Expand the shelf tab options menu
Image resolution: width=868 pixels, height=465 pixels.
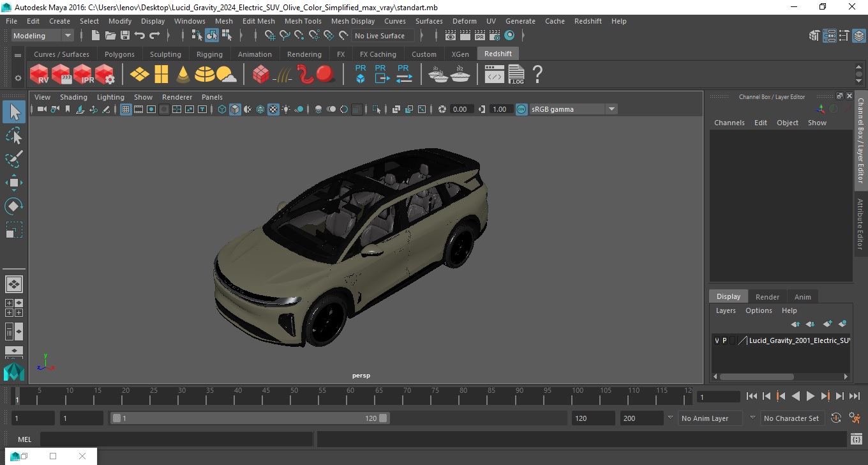click(18, 55)
